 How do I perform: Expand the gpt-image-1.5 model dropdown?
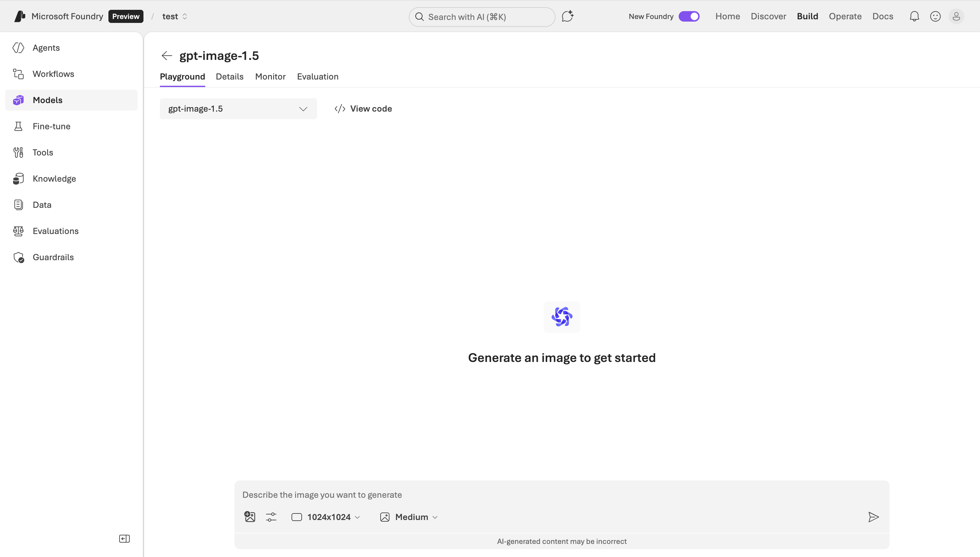238,109
